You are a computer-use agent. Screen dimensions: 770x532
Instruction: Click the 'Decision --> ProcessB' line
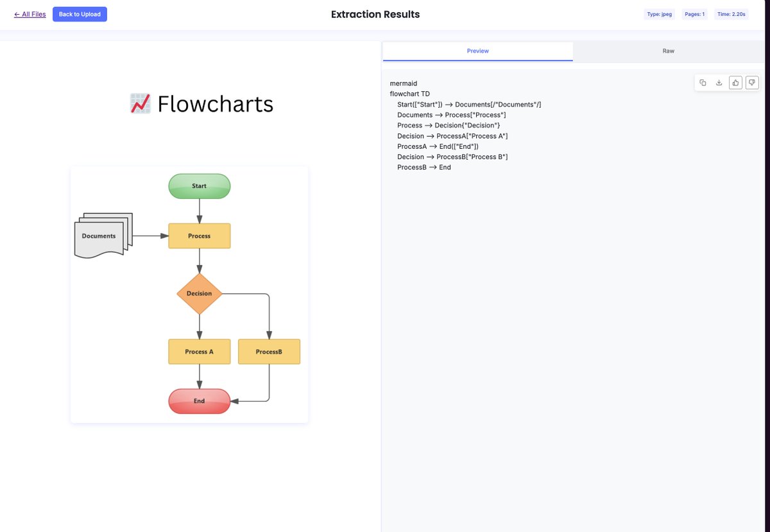(x=452, y=157)
